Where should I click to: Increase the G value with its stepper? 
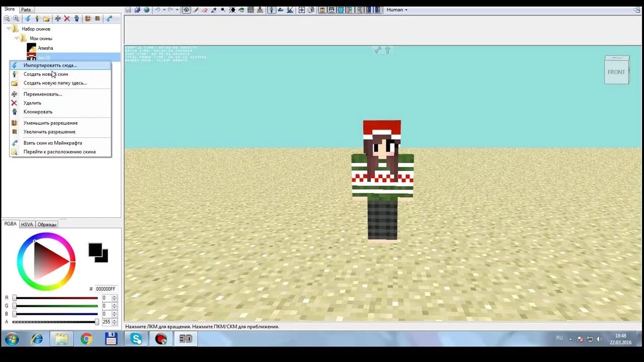(115, 304)
